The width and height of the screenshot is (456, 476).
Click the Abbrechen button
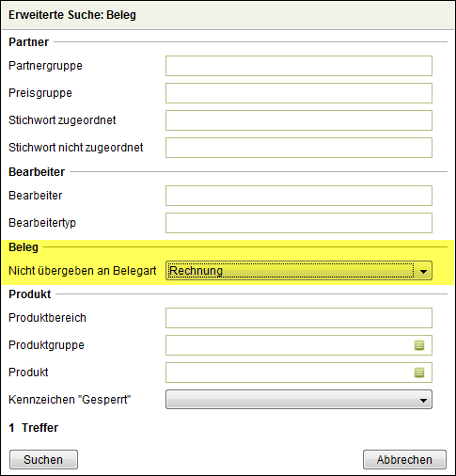404,460
